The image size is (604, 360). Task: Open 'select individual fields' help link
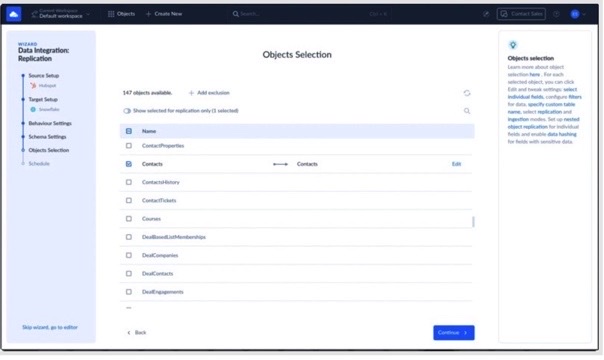coord(542,93)
